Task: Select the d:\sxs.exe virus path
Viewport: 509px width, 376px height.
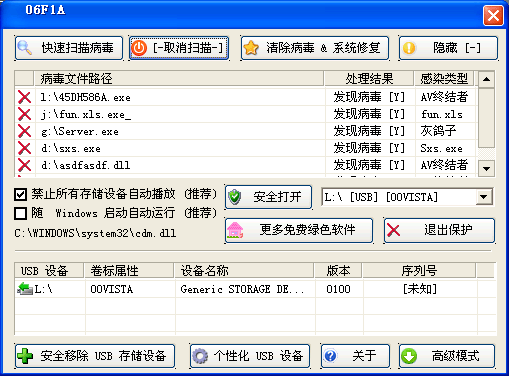Action: (x=71, y=148)
